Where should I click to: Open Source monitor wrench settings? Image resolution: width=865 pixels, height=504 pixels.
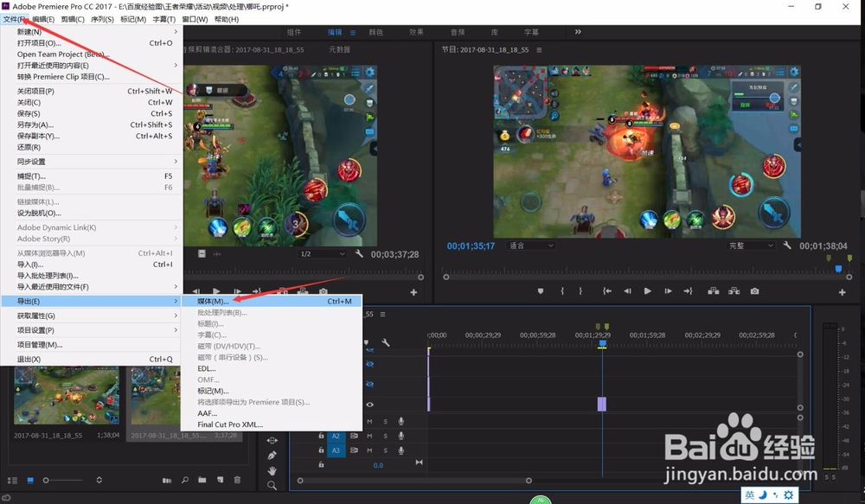click(x=359, y=253)
